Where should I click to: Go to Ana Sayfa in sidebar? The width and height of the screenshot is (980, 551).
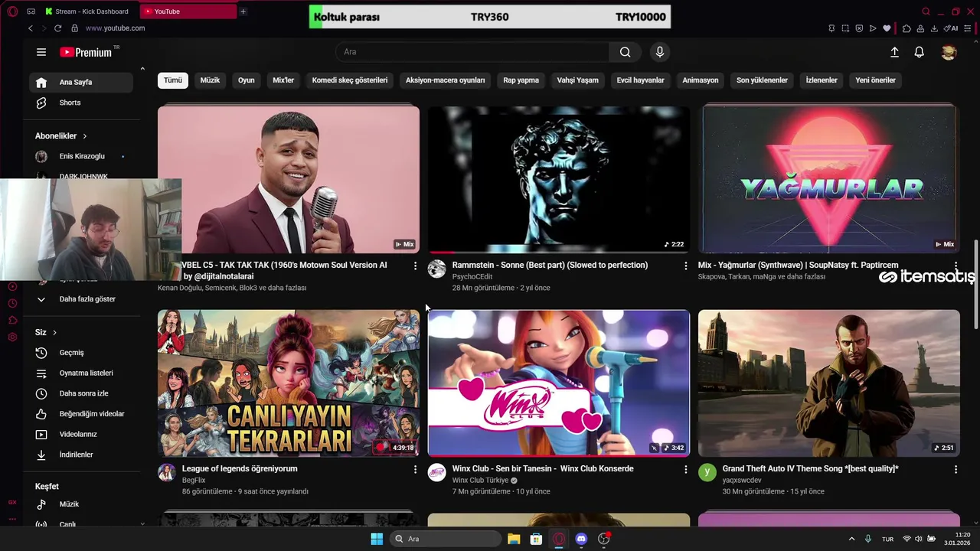tap(81, 83)
